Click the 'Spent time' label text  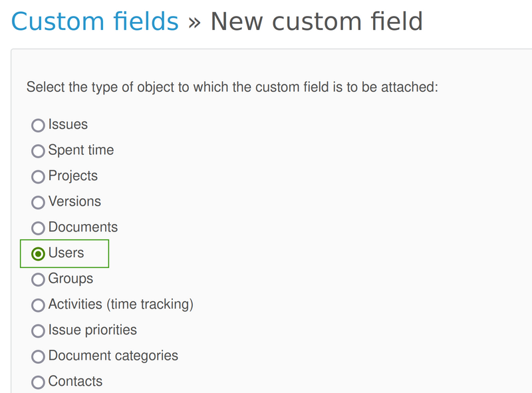(x=81, y=150)
